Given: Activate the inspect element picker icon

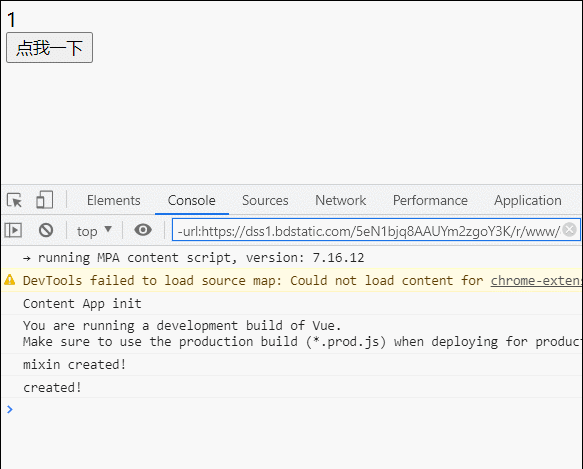Looking at the screenshot, I should click(x=15, y=200).
